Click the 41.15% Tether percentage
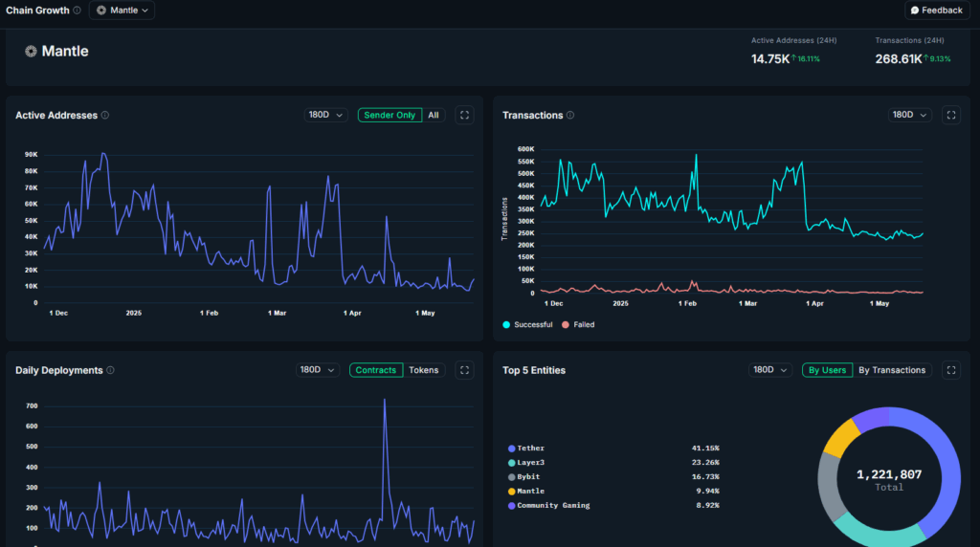 coord(705,449)
